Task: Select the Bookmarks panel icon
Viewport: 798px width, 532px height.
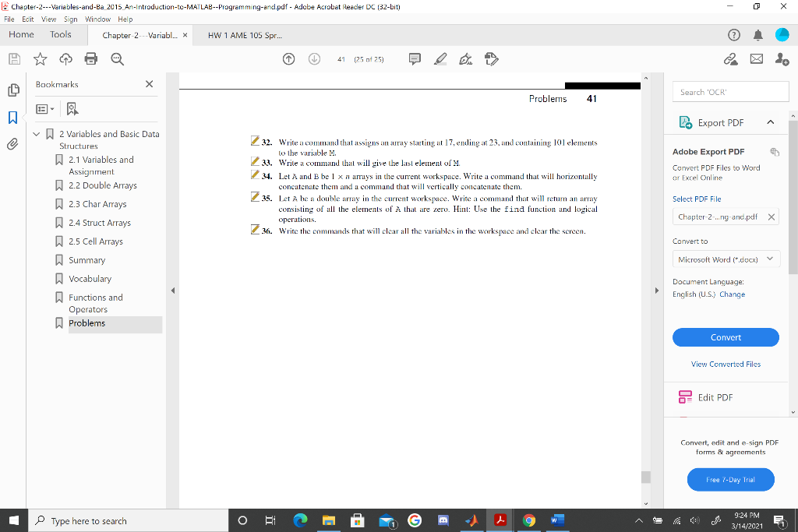Action: (13, 117)
